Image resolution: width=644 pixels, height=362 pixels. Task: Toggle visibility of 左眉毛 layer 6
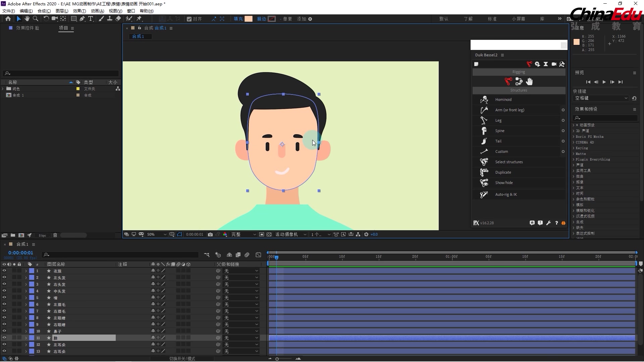4,304
